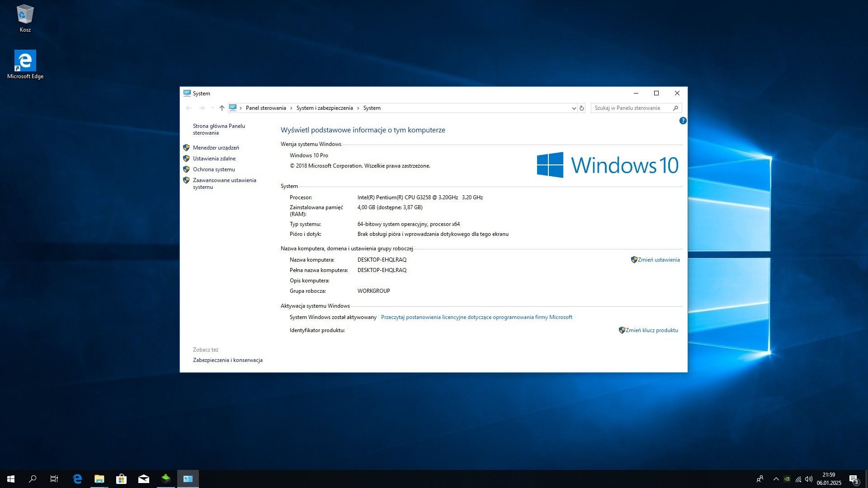868x488 pixels.
Task: Open network connection tray icon
Action: click(798, 479)
